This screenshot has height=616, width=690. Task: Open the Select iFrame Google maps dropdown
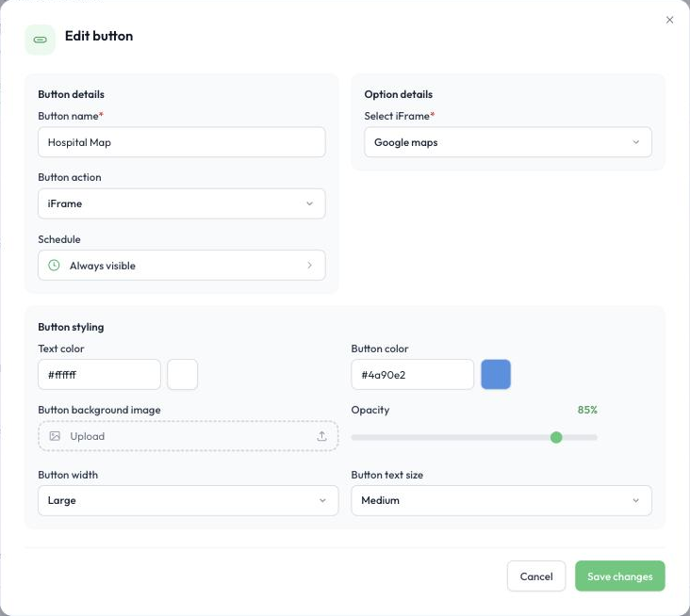click(x=508, y=142)
